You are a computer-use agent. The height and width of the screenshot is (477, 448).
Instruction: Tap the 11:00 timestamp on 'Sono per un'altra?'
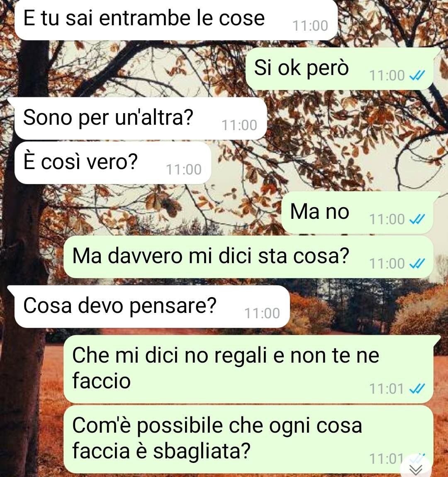point(239,125)
